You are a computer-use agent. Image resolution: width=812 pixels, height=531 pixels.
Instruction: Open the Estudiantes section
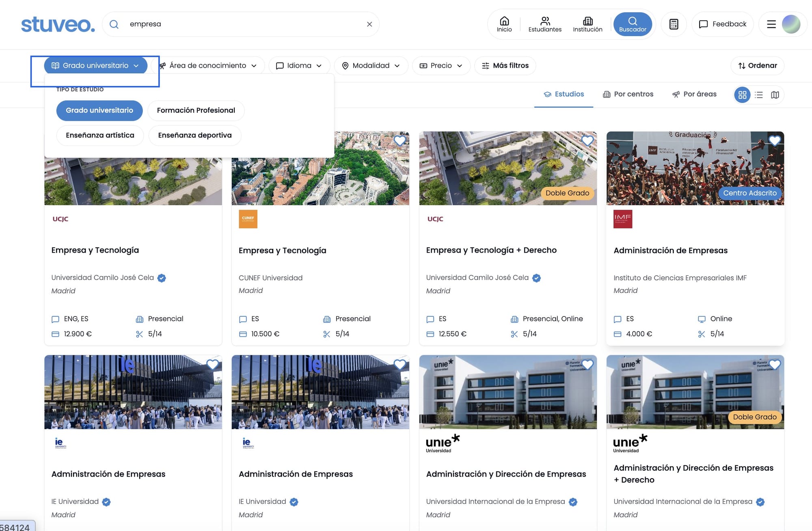pyautogui.click(x=545, y=24)
